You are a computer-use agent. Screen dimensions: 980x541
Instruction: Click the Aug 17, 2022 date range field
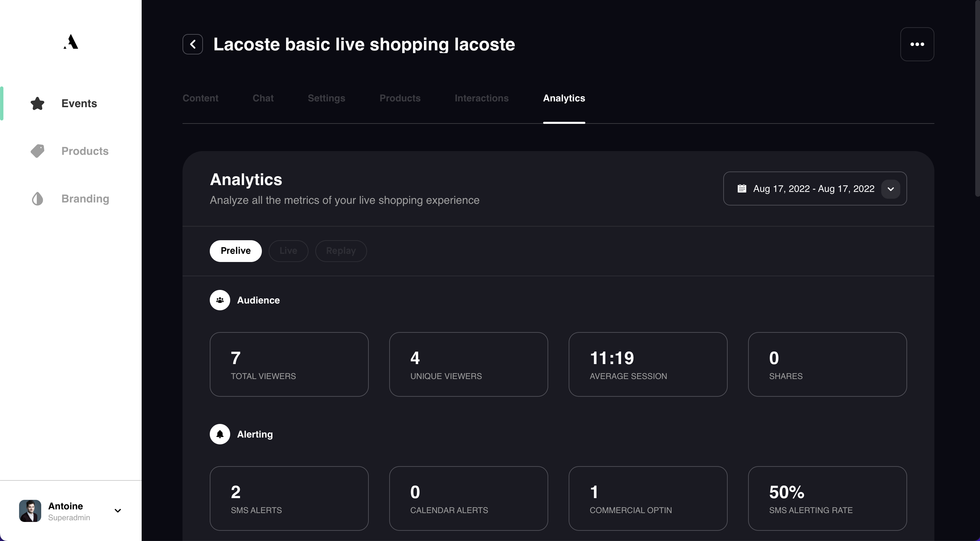pos(815,188)
